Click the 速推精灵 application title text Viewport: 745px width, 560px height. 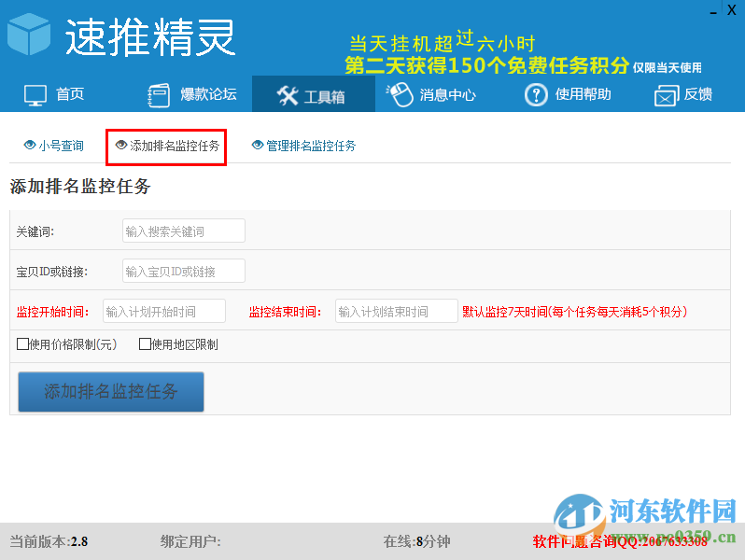149,37
